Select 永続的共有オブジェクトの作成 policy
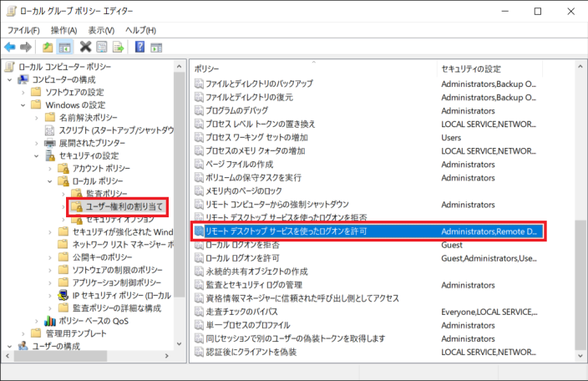Viewport: 588px width, 381px height. 256,271
